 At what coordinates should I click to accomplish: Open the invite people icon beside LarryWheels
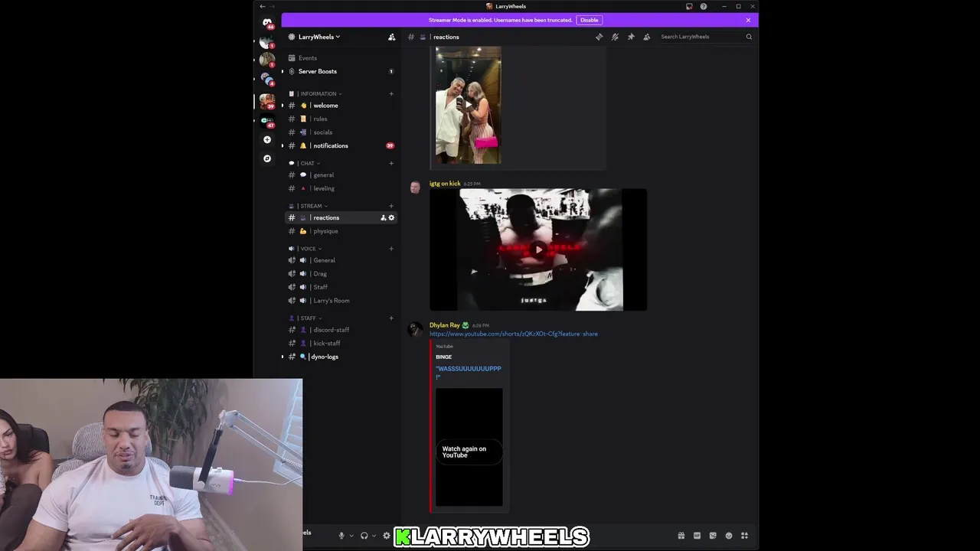coord(391,37)
